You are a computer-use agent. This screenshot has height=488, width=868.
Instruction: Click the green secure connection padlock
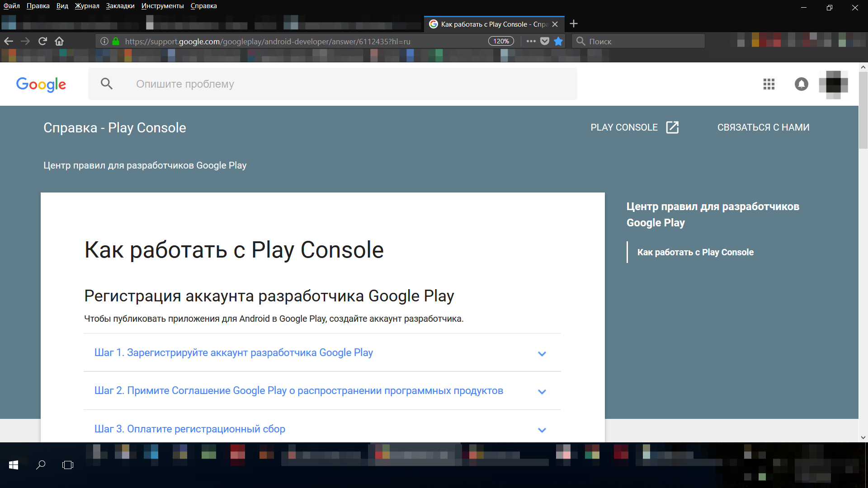pyautogui.click(x=116, y=41)
